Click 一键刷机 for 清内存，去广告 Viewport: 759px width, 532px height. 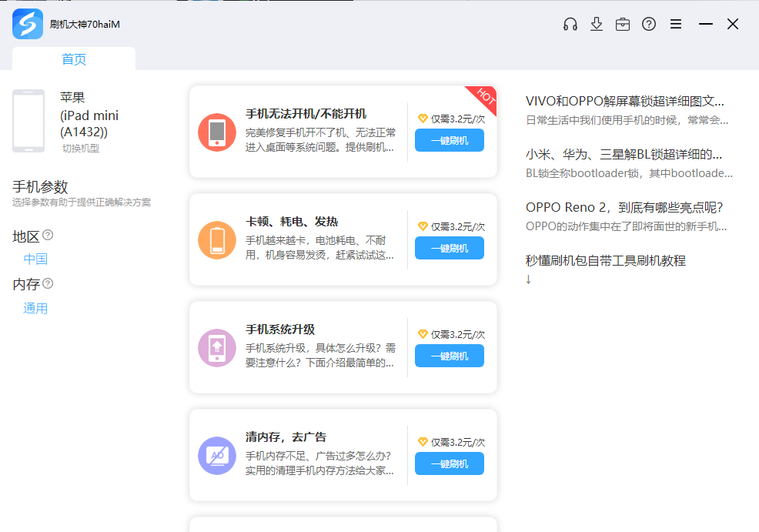coord(450,463)
